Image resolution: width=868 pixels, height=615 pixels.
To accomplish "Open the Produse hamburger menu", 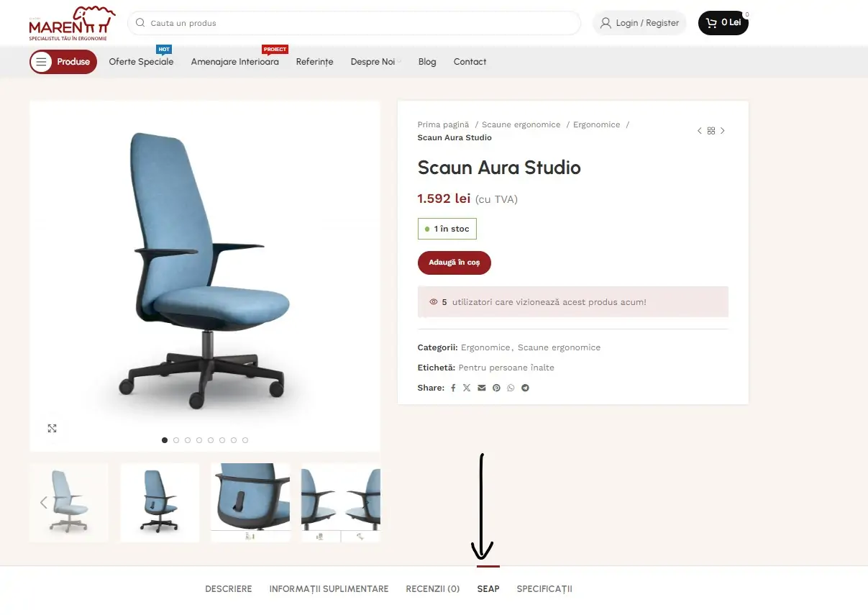I will coord(63,62).
